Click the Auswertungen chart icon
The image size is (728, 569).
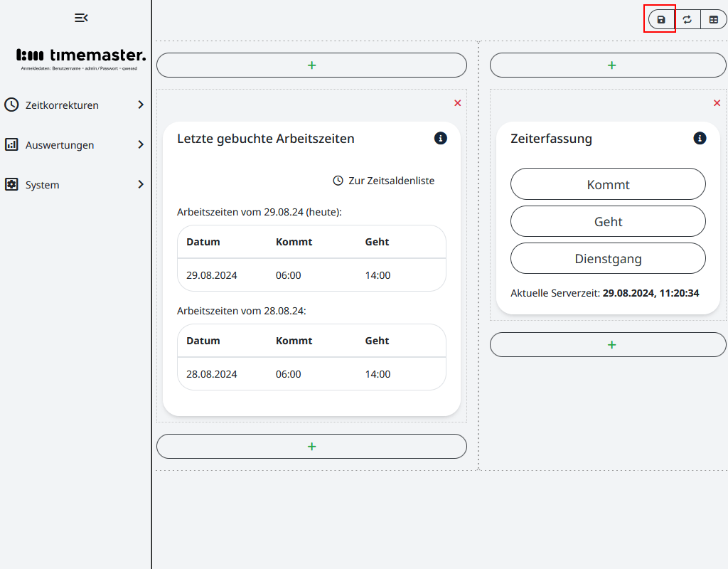12,144
